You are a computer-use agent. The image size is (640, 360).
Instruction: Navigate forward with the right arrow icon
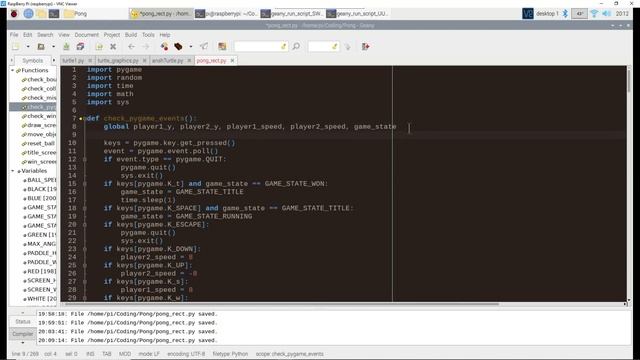[146, 47]
